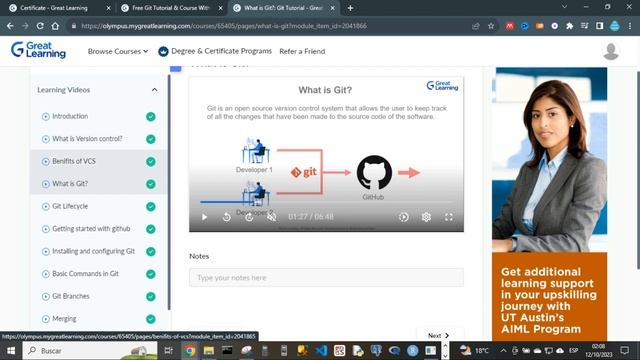Open the Chrome three-dot menu

point(630,26)
